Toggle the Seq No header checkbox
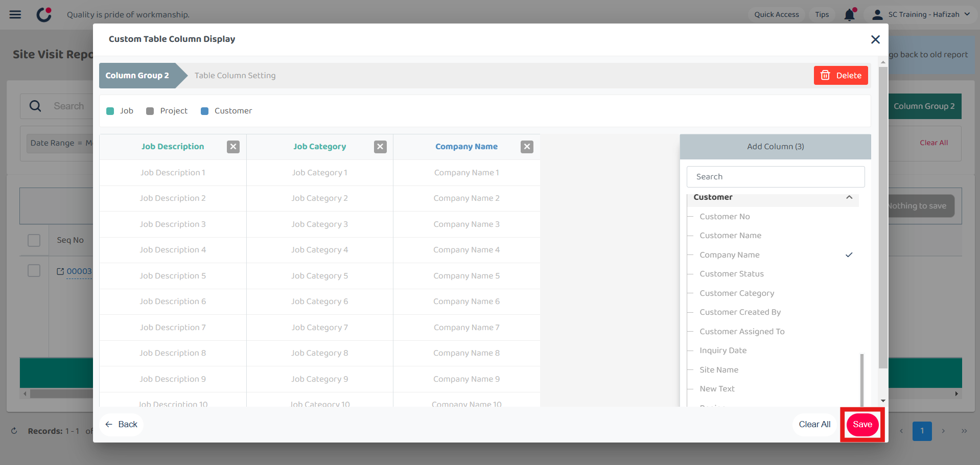 [x=34, y=240]
